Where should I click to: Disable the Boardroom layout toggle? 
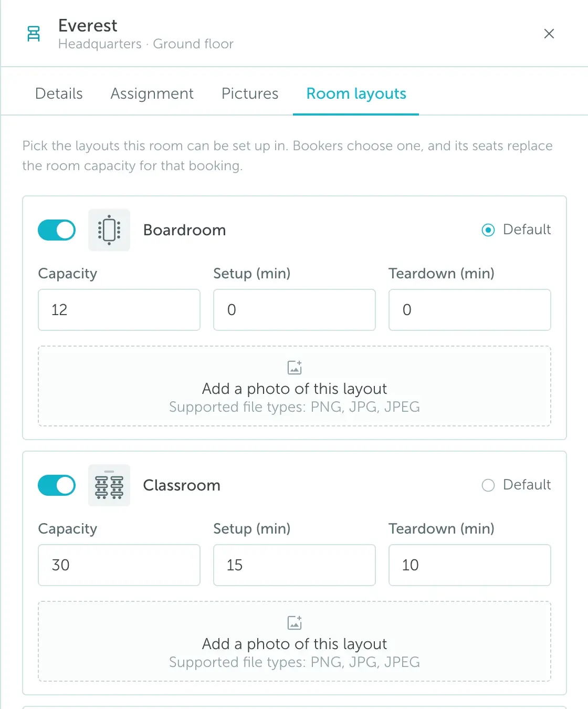tap(57, 230)
